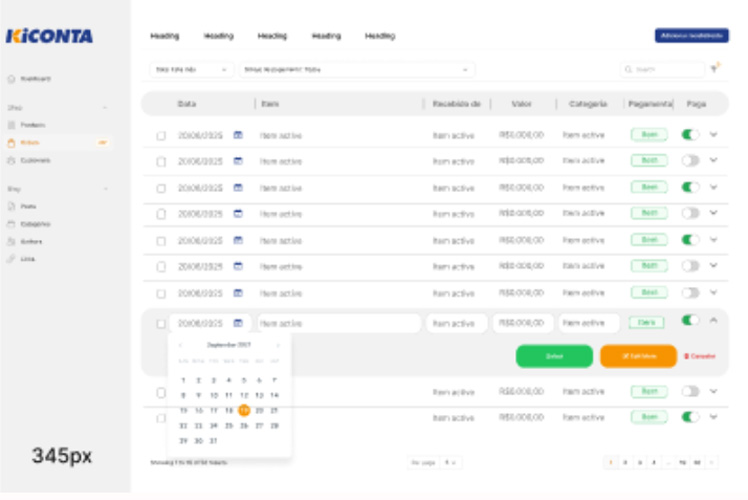Open Customers in the sidebar

(x=34, y=160)
